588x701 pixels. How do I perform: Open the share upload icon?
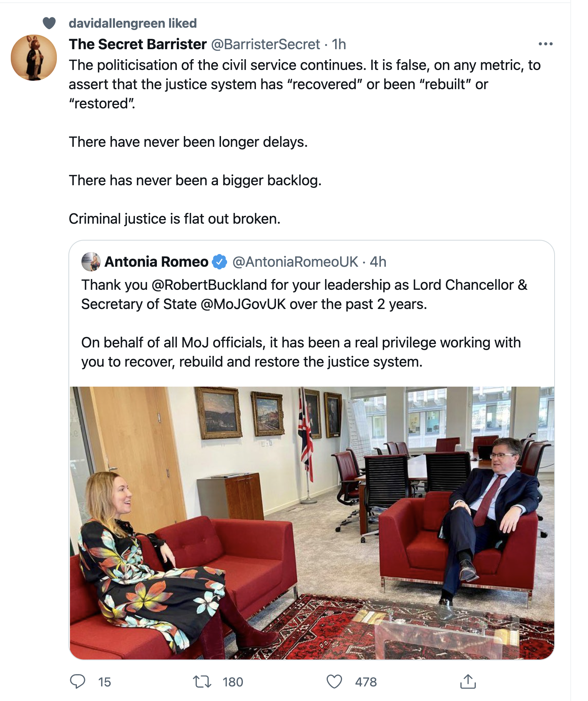pyautogui.click(x=468, y=681)
